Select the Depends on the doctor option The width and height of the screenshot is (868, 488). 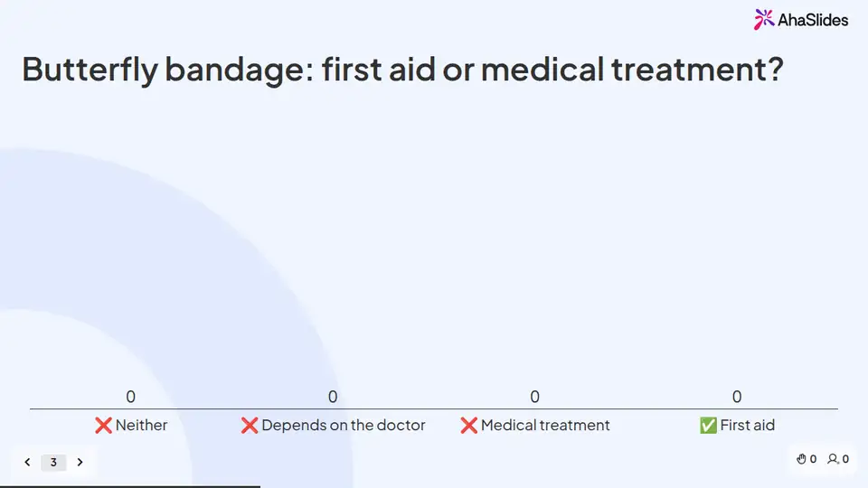click(x=344, y=425)
